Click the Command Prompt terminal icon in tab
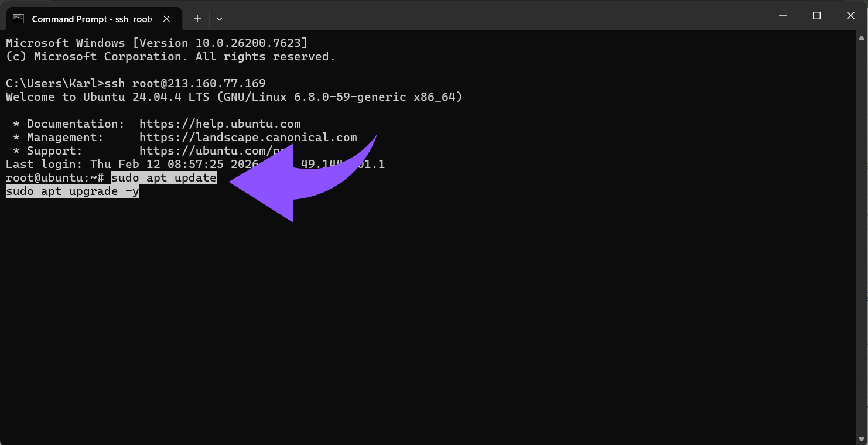868x445 pixels. point(18,19)
